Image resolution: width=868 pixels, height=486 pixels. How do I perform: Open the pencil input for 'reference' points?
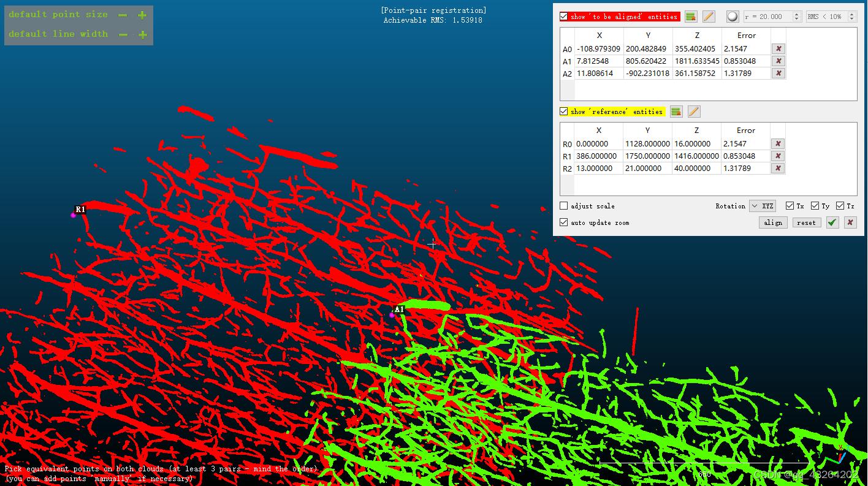tap(694, 112)
